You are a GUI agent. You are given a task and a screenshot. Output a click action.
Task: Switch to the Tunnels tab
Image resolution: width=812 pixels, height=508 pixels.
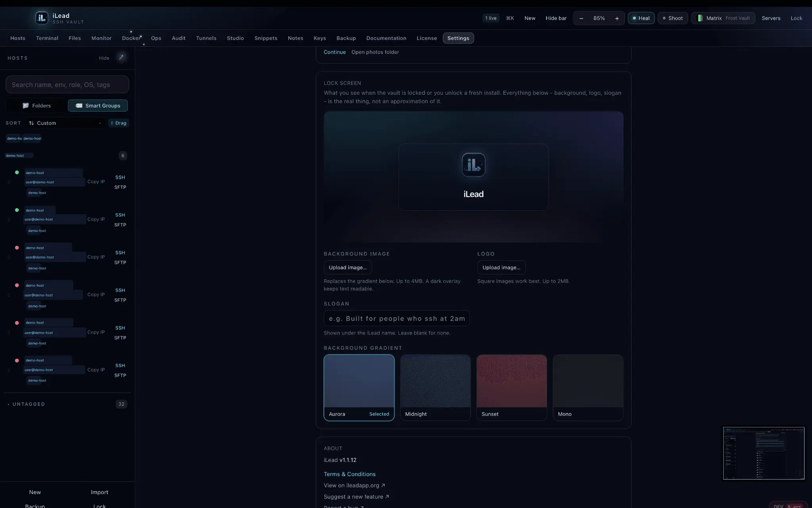coord(206,38)
